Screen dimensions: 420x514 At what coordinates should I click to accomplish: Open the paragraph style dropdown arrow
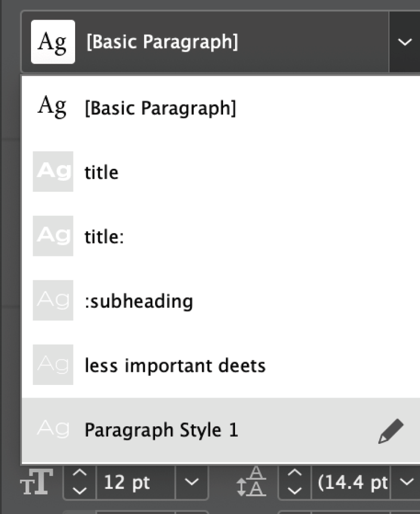405,42
